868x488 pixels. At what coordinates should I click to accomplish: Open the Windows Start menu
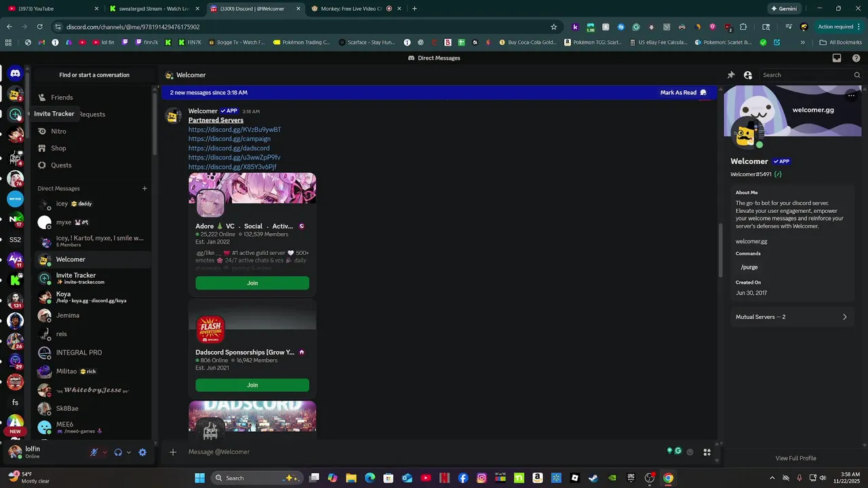pyautogui.click(x=199, y=478)
